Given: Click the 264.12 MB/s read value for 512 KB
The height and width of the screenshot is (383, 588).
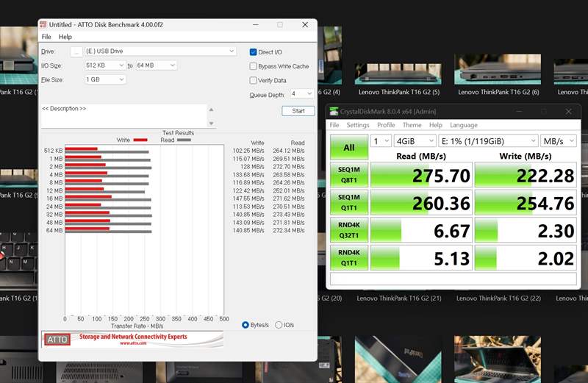Looking at the screenshot, I should click(x=288, y=151).
